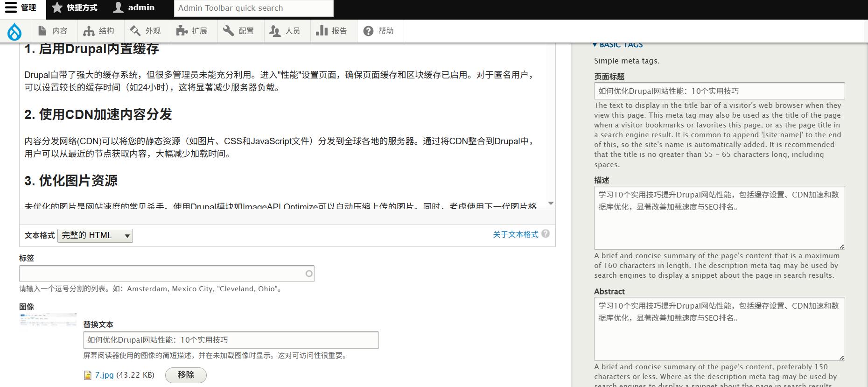Edit the Abstract textarea

[x=720, y=329]
